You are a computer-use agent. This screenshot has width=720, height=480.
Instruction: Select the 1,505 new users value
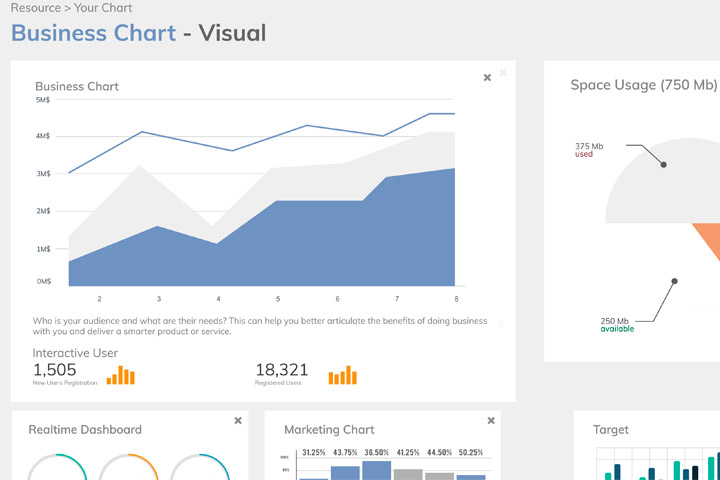pos(55,370)
